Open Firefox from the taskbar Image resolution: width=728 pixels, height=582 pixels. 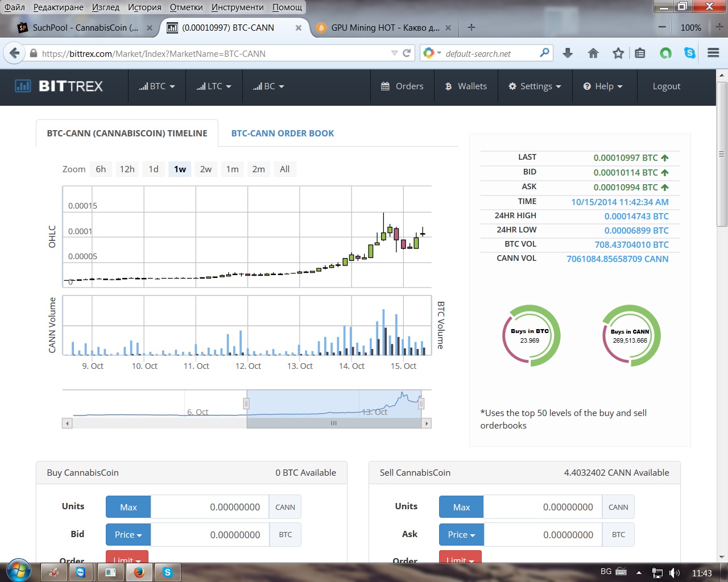point(139,572)
